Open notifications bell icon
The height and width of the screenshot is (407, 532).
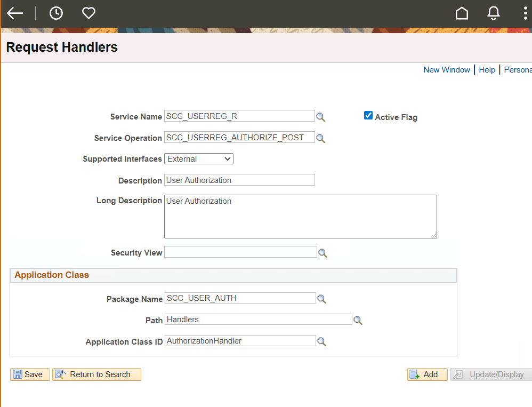[494, 13]
